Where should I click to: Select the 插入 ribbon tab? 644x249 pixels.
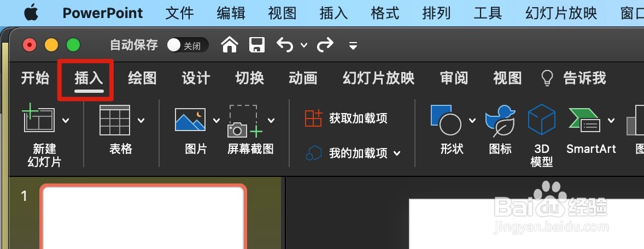click(89, 78)
